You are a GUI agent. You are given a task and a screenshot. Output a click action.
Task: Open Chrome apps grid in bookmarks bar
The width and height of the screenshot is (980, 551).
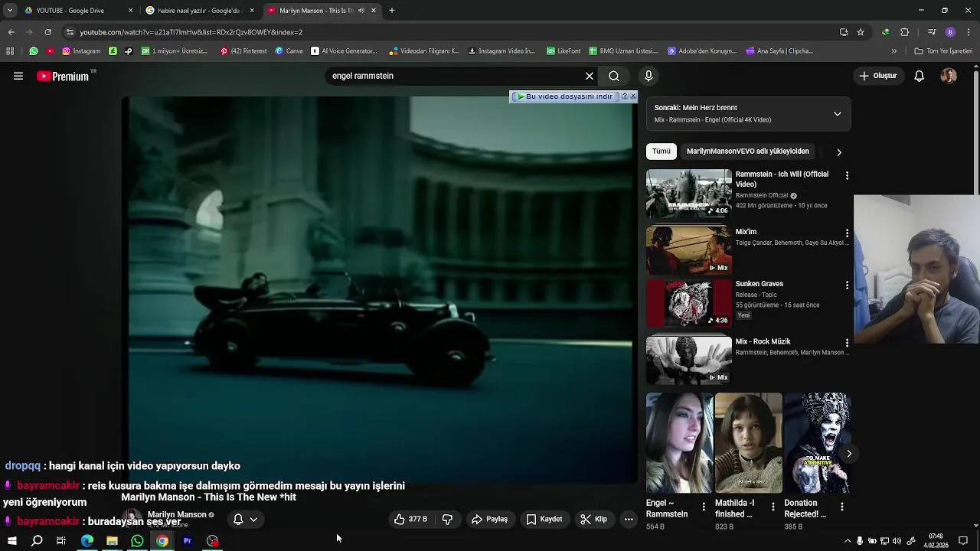point(10,51)
